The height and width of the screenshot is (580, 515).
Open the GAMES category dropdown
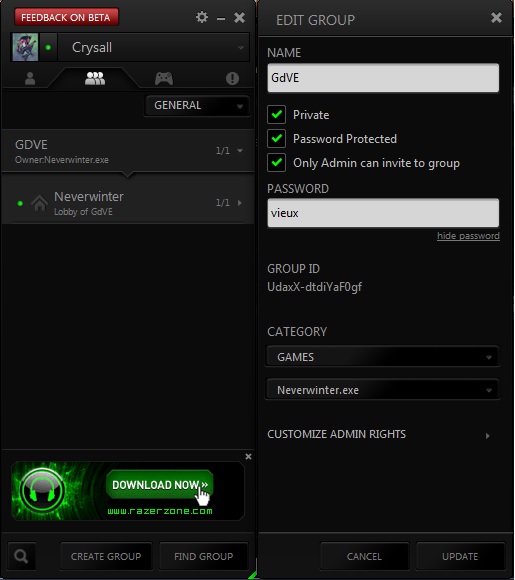pyautogui.click(x=383, y=357)
